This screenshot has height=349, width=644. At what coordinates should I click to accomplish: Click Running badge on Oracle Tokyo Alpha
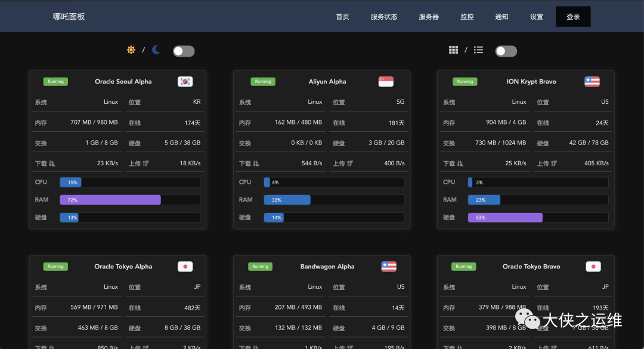point(55,267)
